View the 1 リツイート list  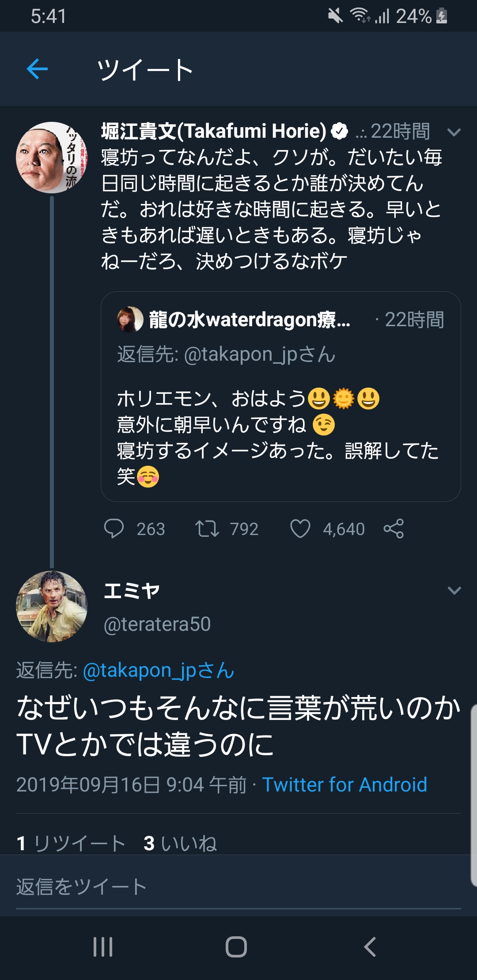pos(71,843)
